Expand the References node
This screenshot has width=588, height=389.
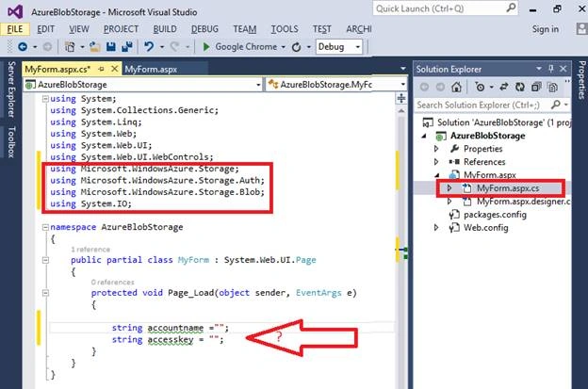(x=436, y=162)
